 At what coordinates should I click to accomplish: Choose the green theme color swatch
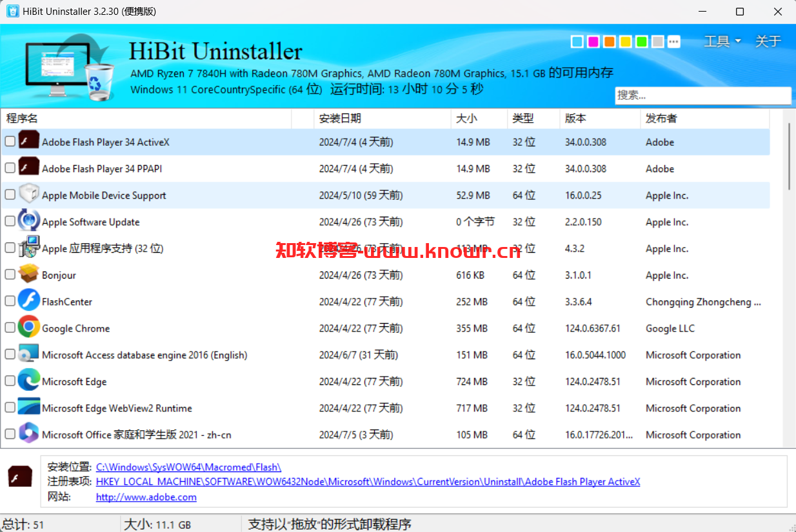pyautogui.click(x=641, y=42)
